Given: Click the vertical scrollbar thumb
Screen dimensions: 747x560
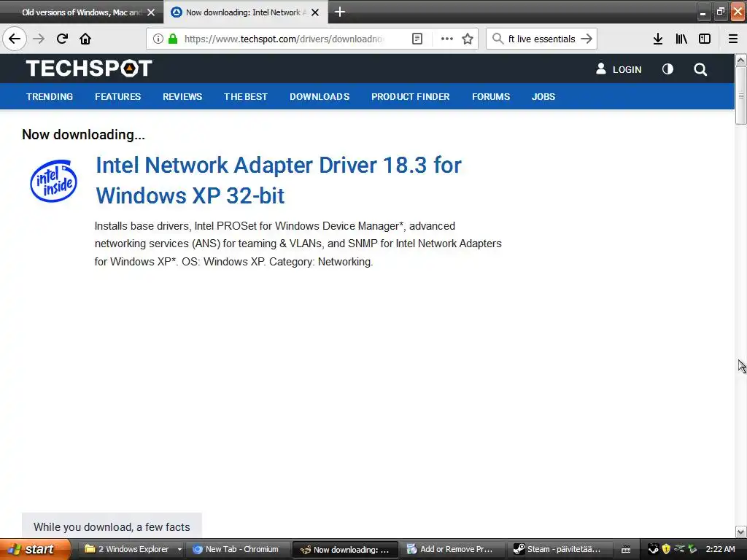Looking at the screenshot, I should click(740, 96).
